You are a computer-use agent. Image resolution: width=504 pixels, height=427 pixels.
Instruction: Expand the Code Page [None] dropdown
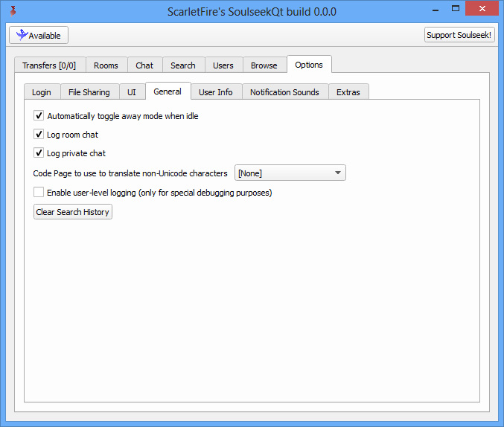(x=290, y=173)
